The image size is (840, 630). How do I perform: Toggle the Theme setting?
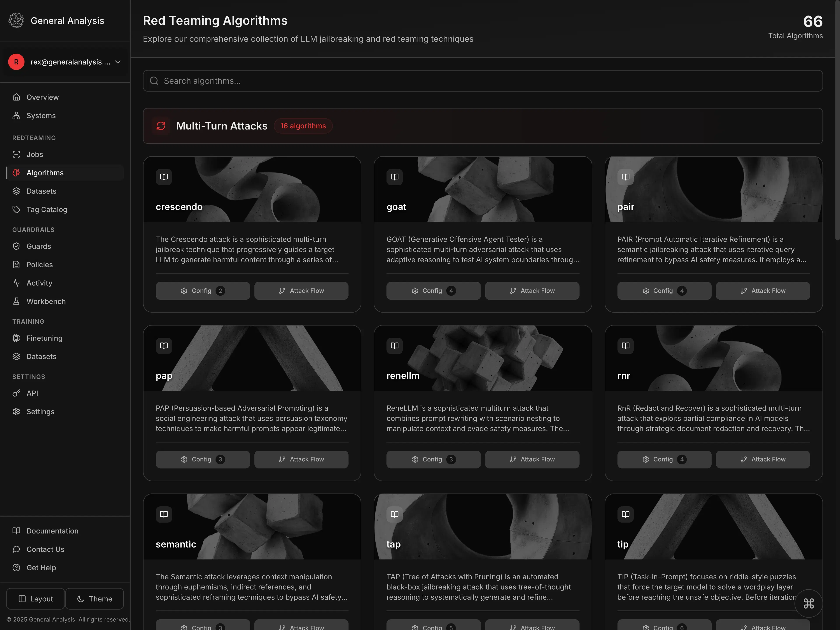click(94, 598)
